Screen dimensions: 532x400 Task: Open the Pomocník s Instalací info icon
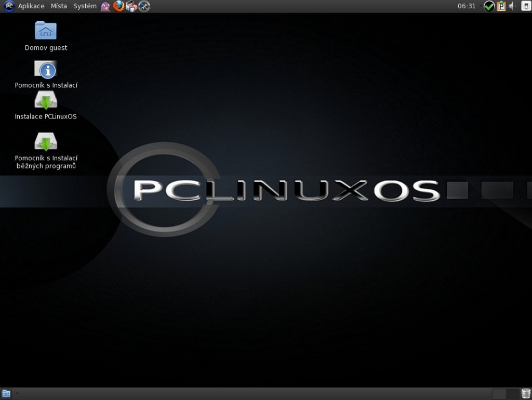pyautogui.click(x=46, y=70)
